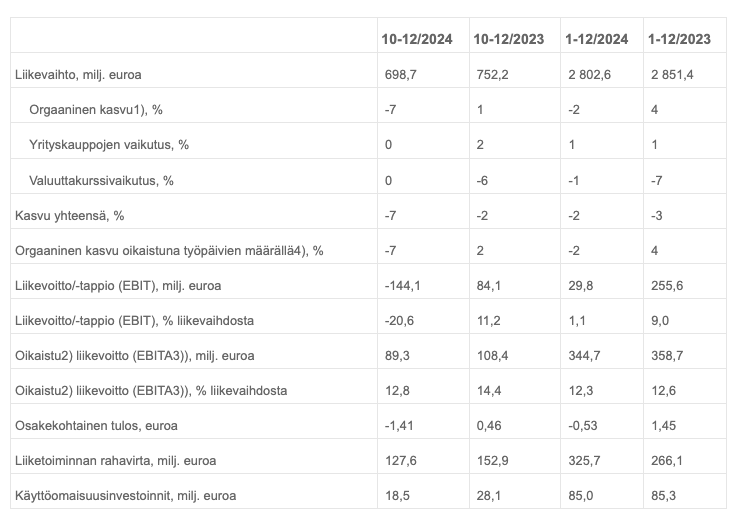This screenshot has height=523, width=743.
Task: Click the Kasvu yhteensä, % row label
Action: tap(70, 216)
